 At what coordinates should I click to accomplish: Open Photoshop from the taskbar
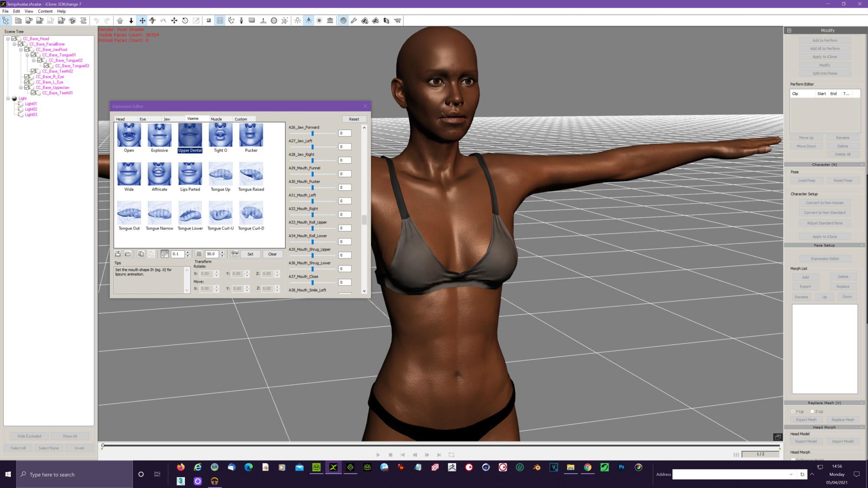coord(621,467)
